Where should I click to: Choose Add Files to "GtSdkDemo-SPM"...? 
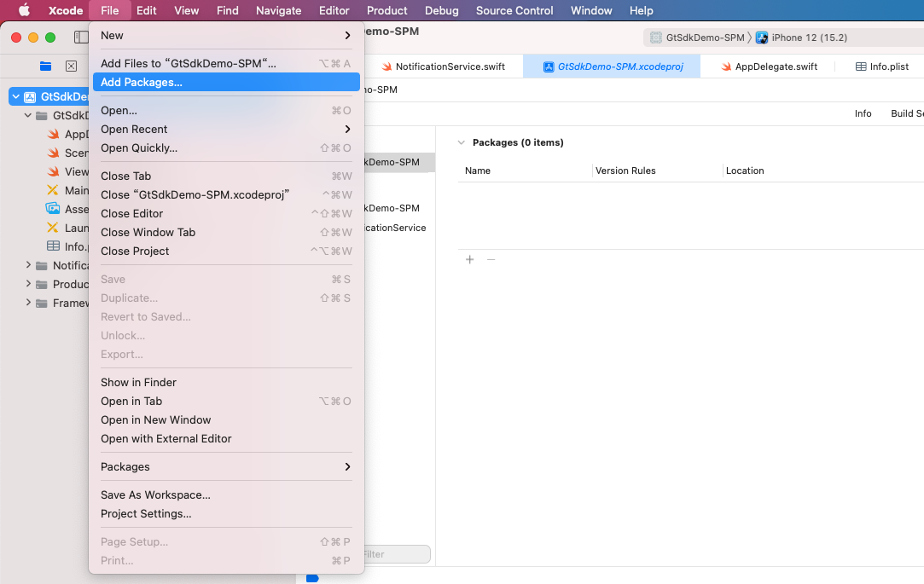[226, 64]
